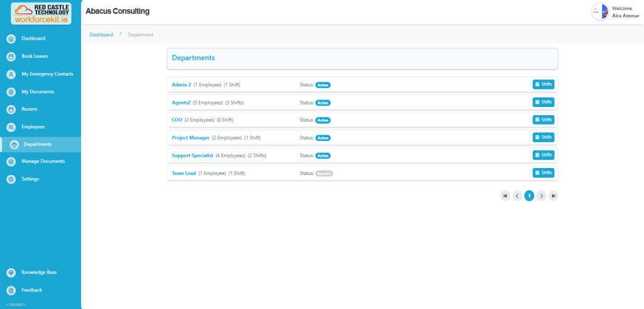This screenshot has width=644, height=309.
Task: Click the Knowledge Base icon
Action: point(11,272)
